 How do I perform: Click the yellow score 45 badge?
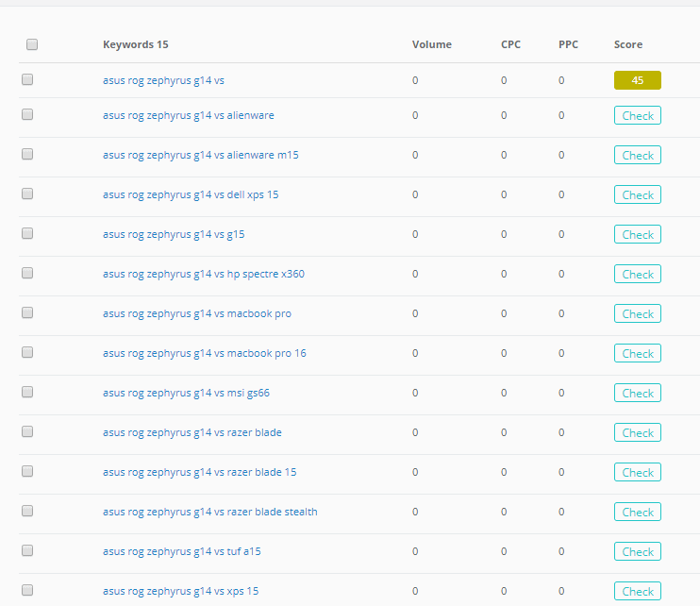638,80
